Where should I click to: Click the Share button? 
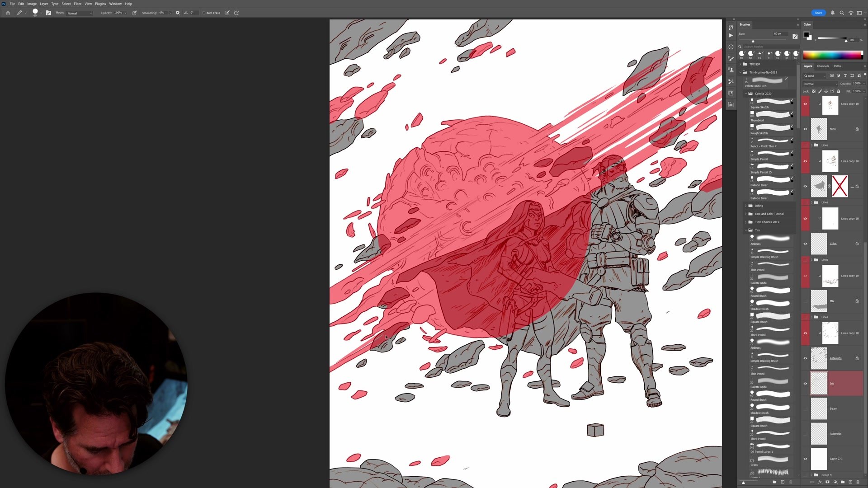click(818, 13)
